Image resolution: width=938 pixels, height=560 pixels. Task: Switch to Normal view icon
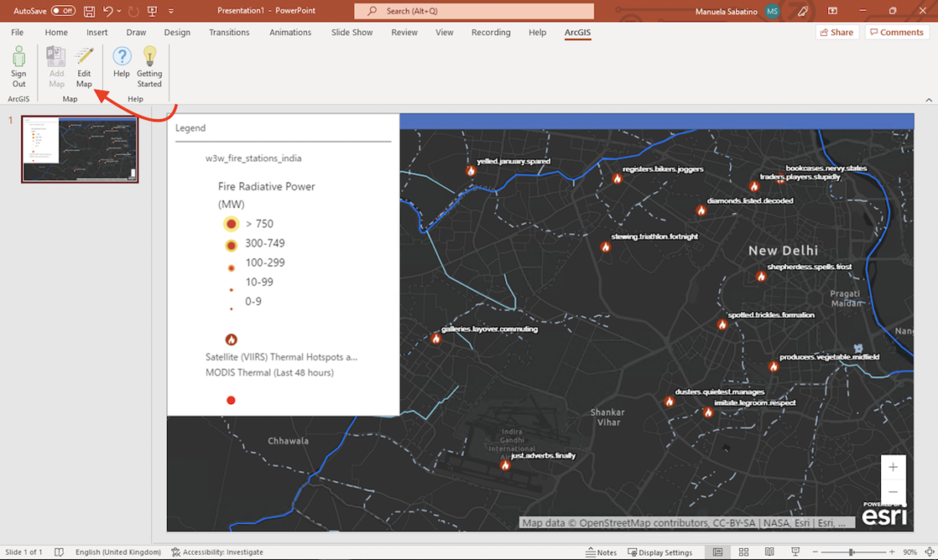tap(718, 552)
